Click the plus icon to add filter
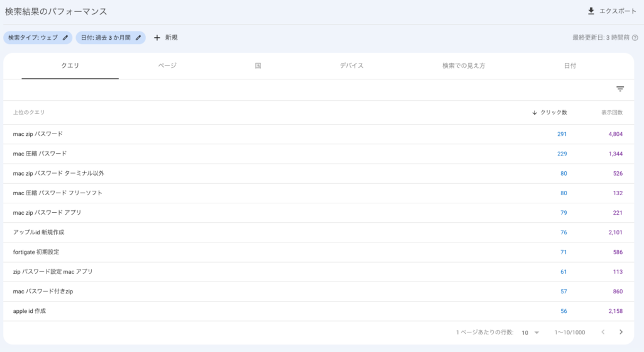This screenshot has height=352, width=644. (157, 38)
